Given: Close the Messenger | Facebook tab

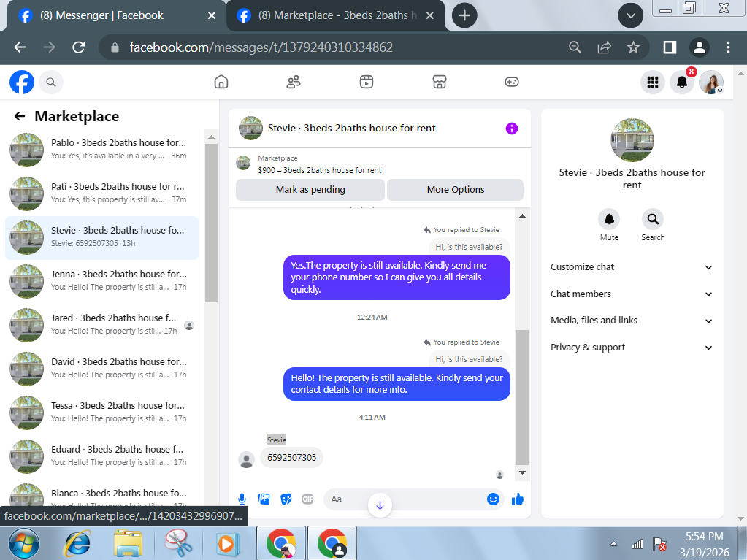Looking at the screenshot, I should 212,16.
